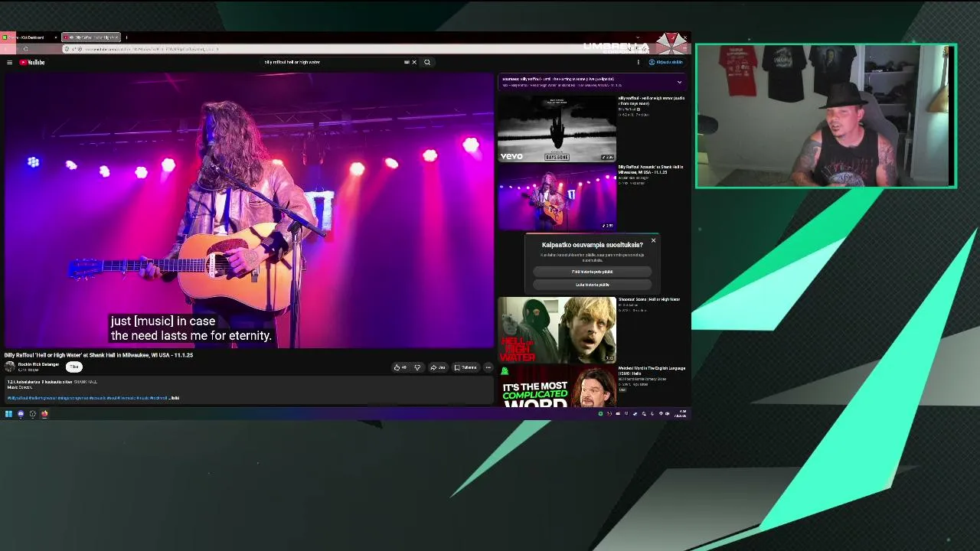
Task: Click the Tallenna save button
Action: [465, 367]
